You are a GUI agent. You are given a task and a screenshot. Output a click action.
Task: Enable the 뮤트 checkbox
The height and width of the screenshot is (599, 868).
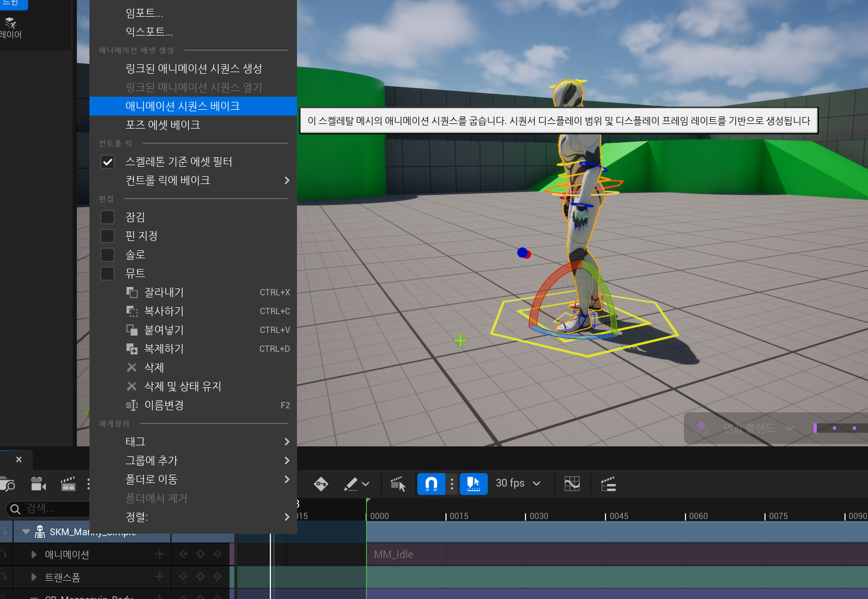[107, 273]
